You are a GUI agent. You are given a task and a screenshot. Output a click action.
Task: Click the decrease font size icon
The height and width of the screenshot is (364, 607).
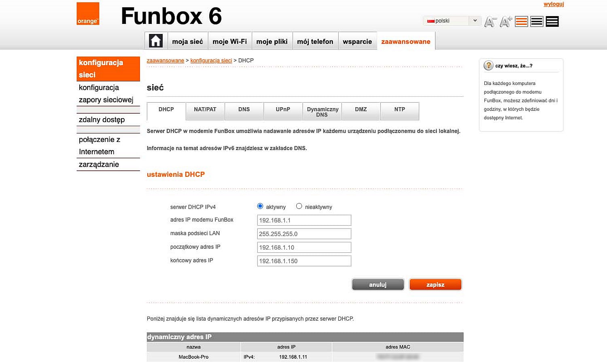(490, 21)
